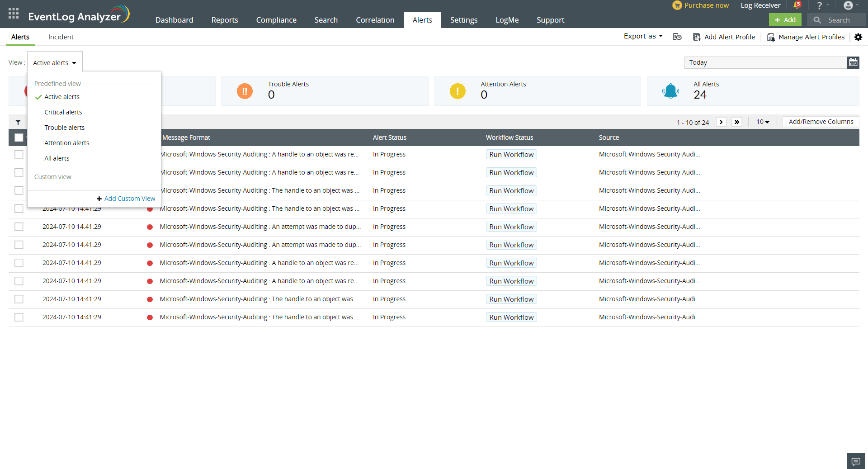Click the notification bell icon

(797, 5)
